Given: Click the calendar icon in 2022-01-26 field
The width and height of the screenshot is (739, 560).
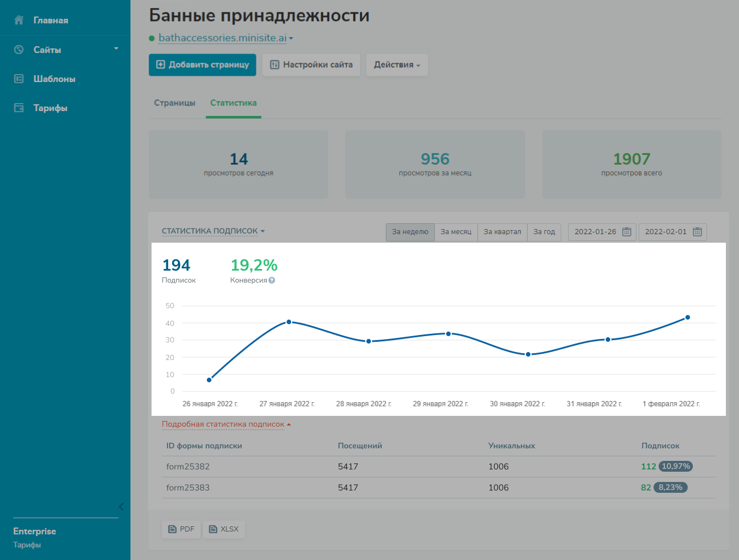Looking at the screenshot, I should [627, 232].
